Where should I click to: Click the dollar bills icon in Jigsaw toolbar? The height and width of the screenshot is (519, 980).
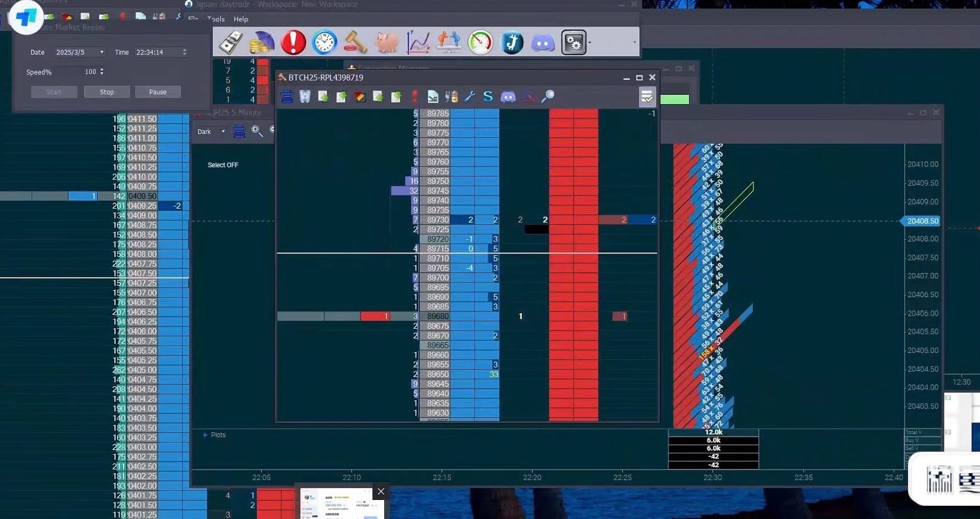pyautogui.click(x=231, y=43)
